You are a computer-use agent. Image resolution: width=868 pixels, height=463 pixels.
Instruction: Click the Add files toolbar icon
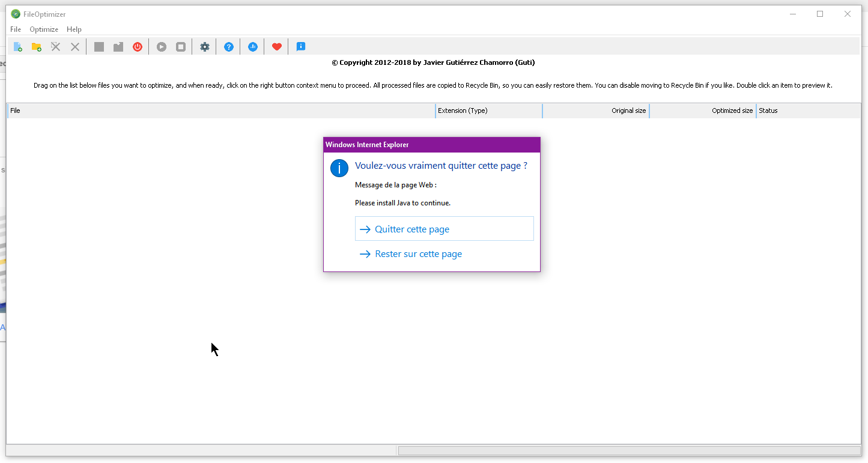[18, 47]
